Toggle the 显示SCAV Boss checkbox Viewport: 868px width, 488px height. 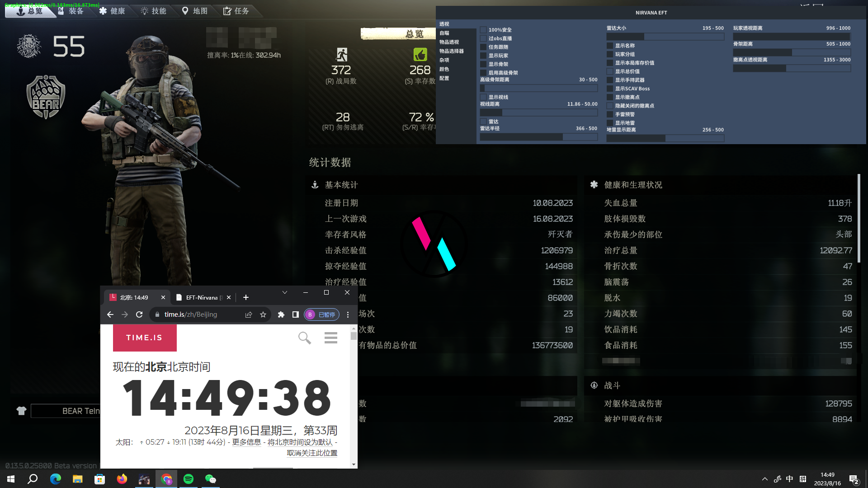(x=610, y=89)
